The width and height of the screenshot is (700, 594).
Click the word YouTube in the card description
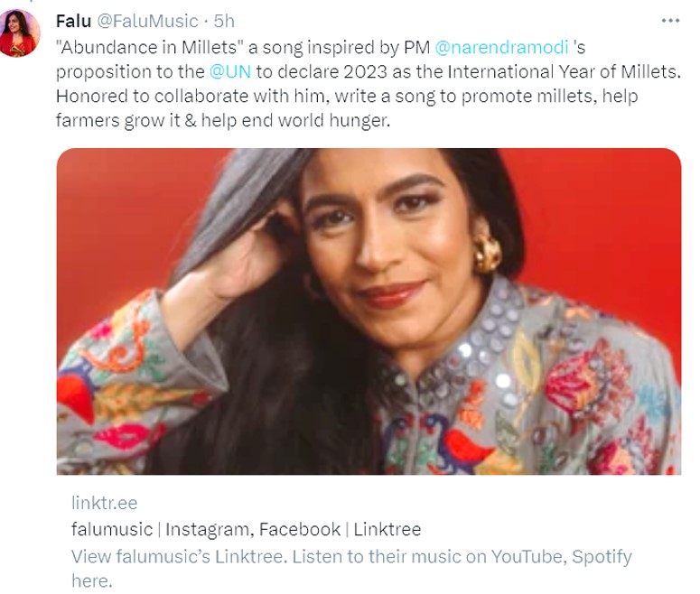click(x=527, y=556)
